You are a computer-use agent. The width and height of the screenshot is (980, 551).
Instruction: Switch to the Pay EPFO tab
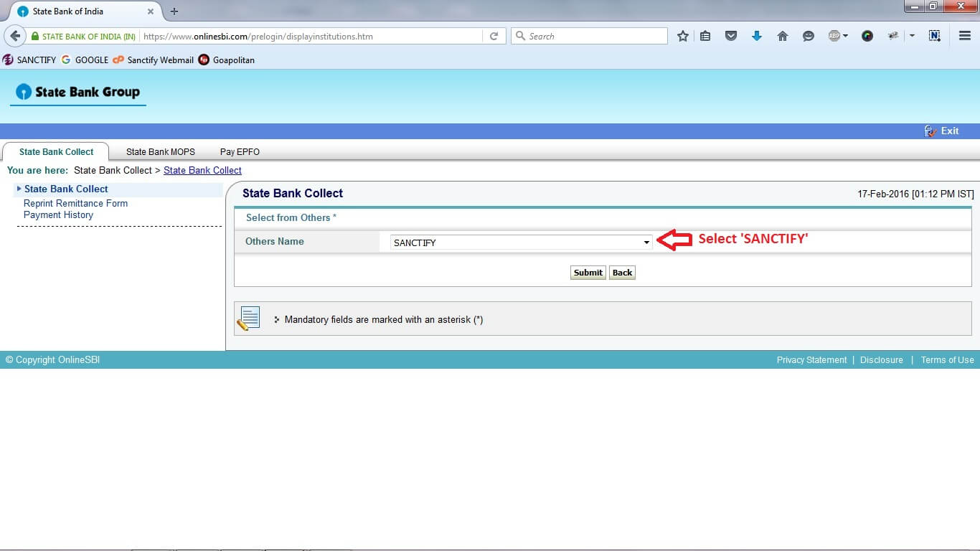pyautogui.click(x=240, y=151)
